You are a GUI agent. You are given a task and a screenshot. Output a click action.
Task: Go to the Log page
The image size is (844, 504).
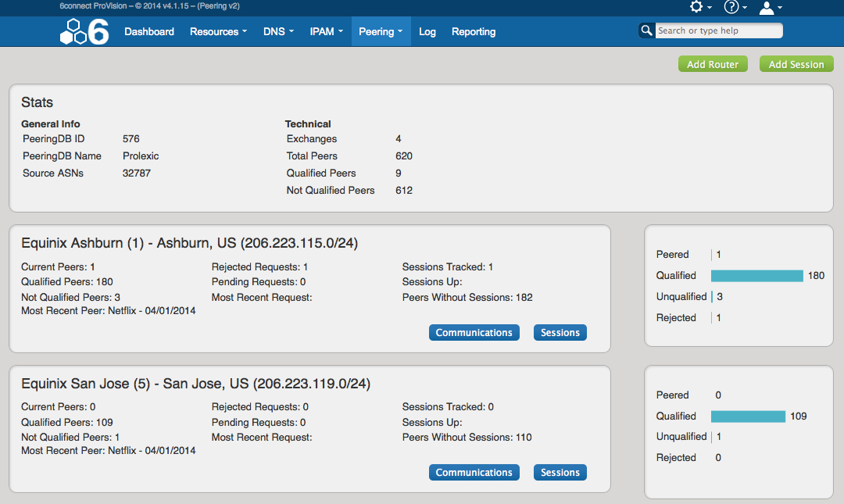tap(427, 32)
